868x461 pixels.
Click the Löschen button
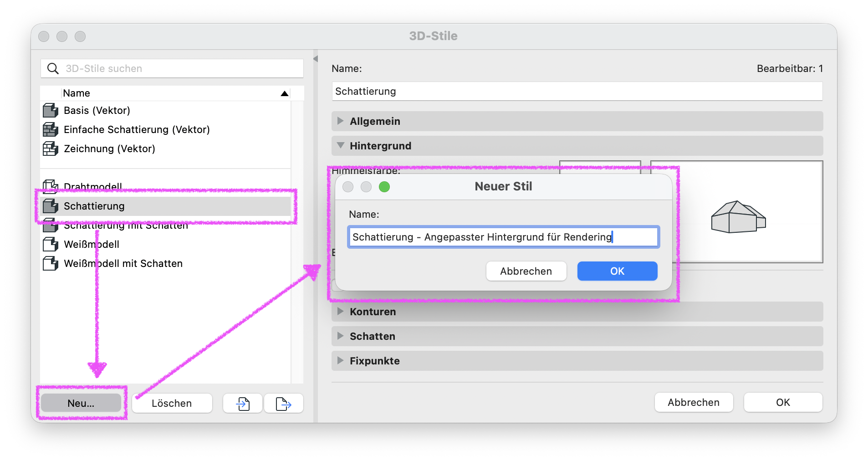[172, 403]
